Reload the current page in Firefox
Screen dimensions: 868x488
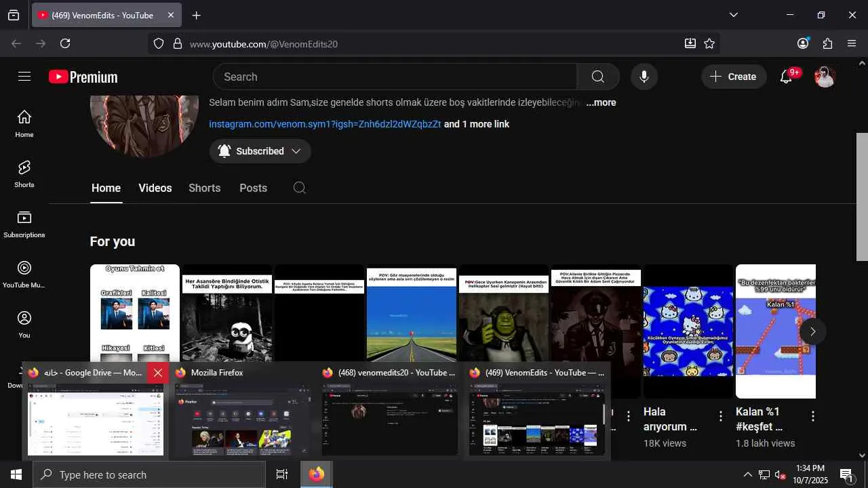pyautogui.click(x=65, y=43)
